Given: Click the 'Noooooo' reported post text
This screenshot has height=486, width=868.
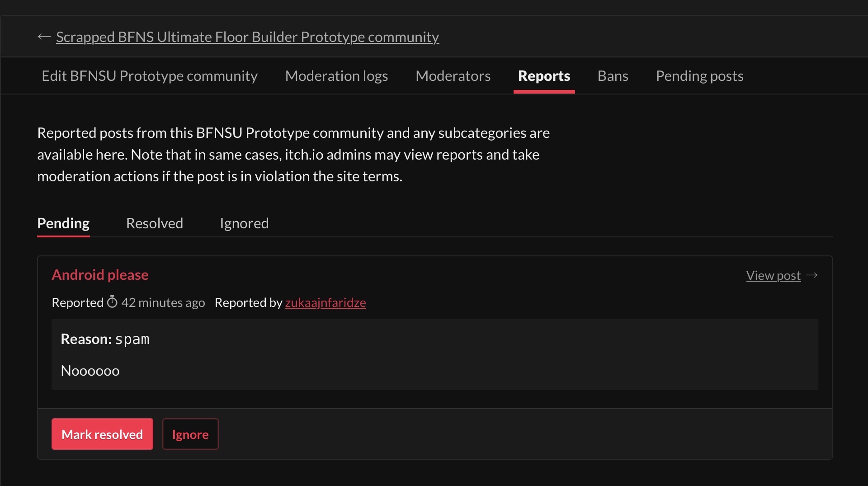Looking at the screenshot, I should (x=90, y=371).
